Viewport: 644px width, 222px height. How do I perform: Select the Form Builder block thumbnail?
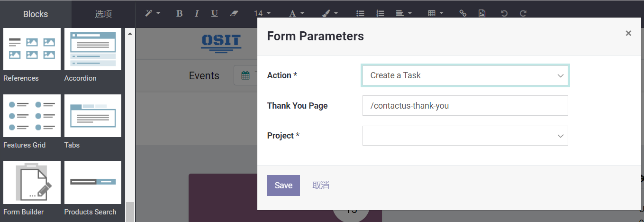(x=32, y=183)
